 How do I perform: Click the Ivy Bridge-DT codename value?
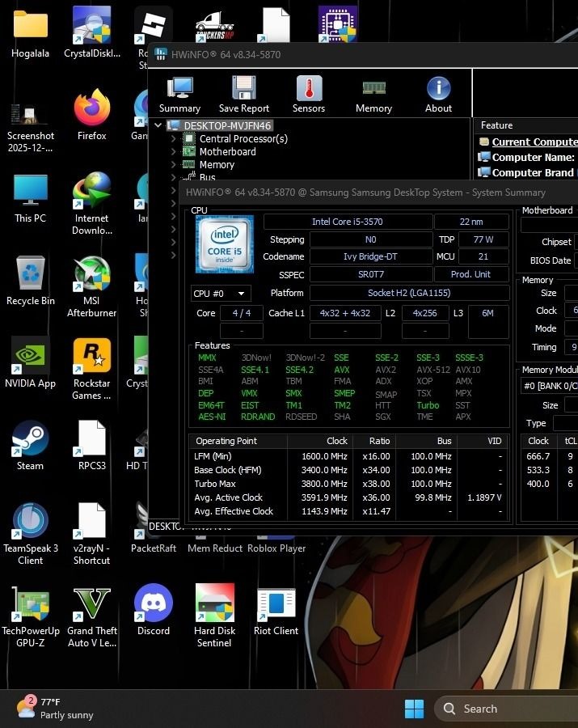coord(370,256)
